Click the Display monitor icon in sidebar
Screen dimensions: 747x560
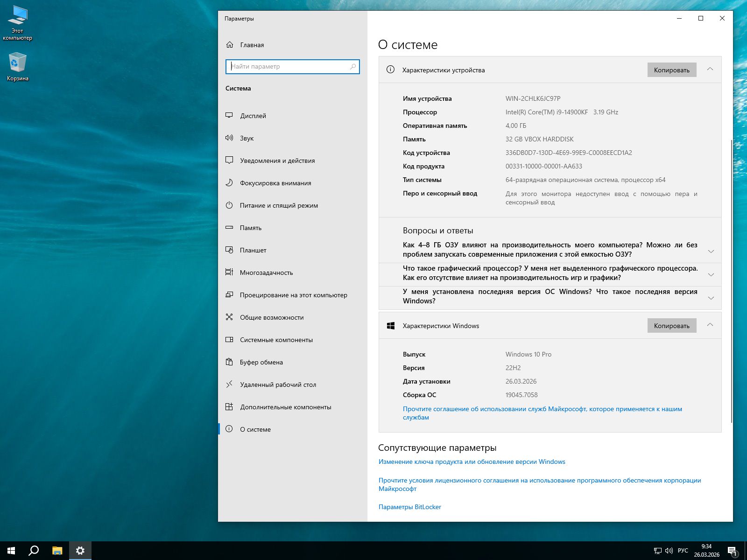click(229, 115)
